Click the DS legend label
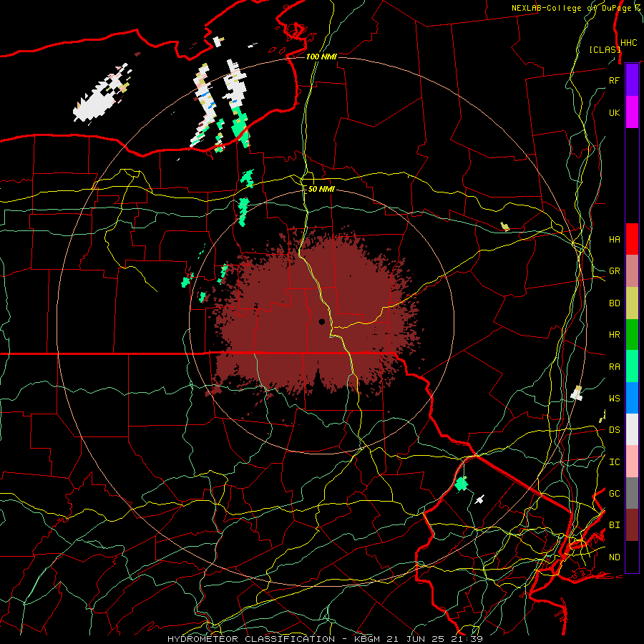Image resolution: width=644 pixels, height=644 pixels. [x=614, y=430]
